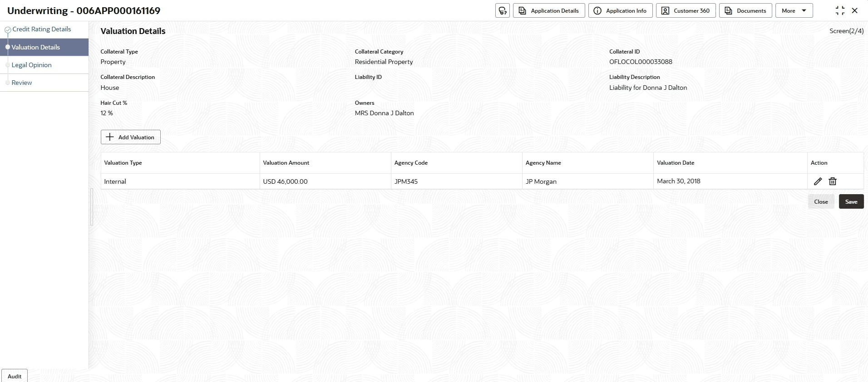Select the JPM345 agency code cell
Screen dimensions: 868x382
coord(456,181)
